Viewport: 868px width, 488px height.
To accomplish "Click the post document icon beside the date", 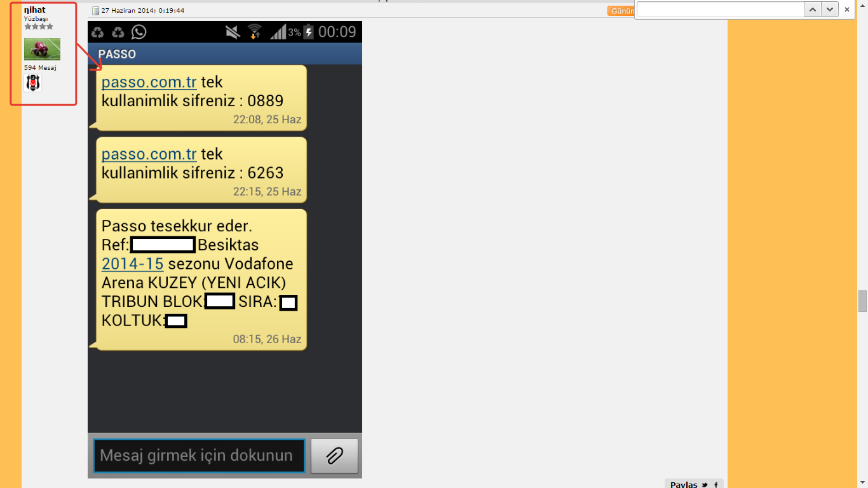I will point(96,11).
